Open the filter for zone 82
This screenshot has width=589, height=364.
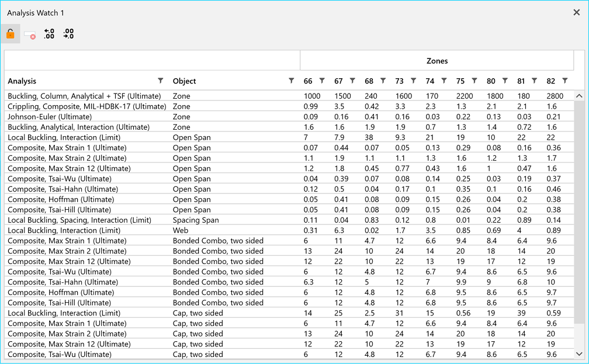click(564, 81)
